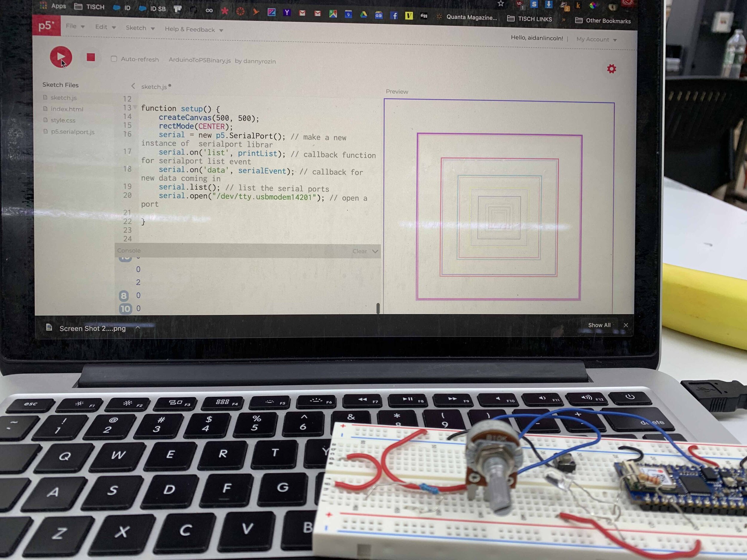Open the TISCH bookmark folder

(x=90, y=7)
